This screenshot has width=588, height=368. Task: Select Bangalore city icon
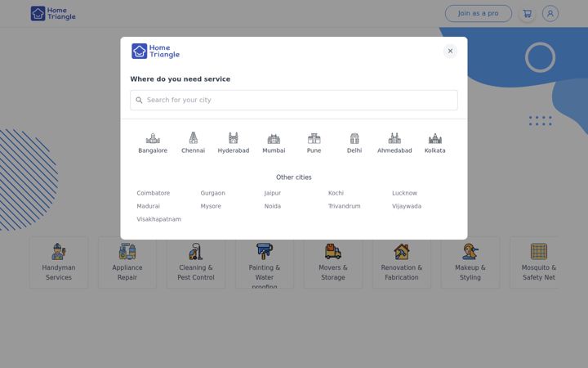click(x=153, y=138)
